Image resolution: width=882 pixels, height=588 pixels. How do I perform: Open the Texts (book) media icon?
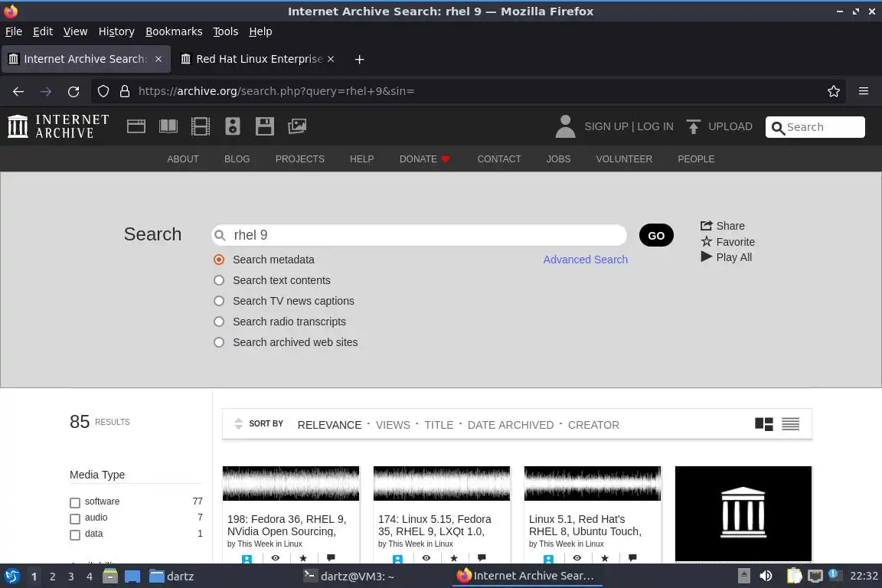tap(168, 126)
